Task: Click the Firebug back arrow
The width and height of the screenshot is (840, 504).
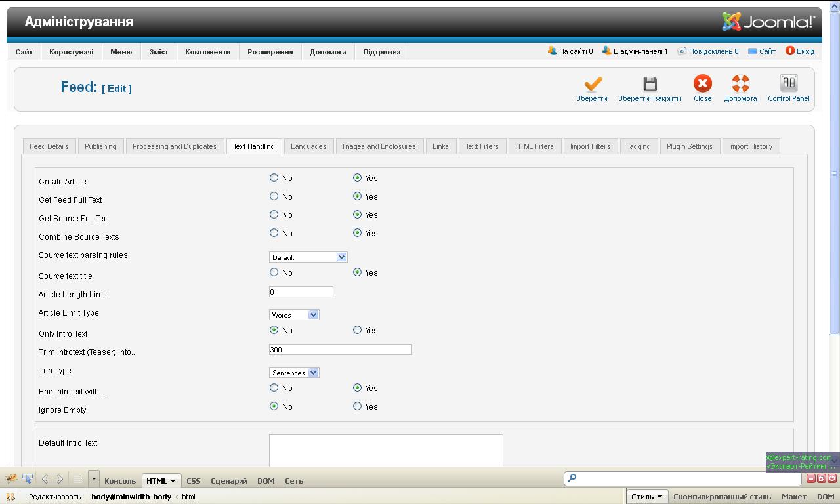Action: 45,480
